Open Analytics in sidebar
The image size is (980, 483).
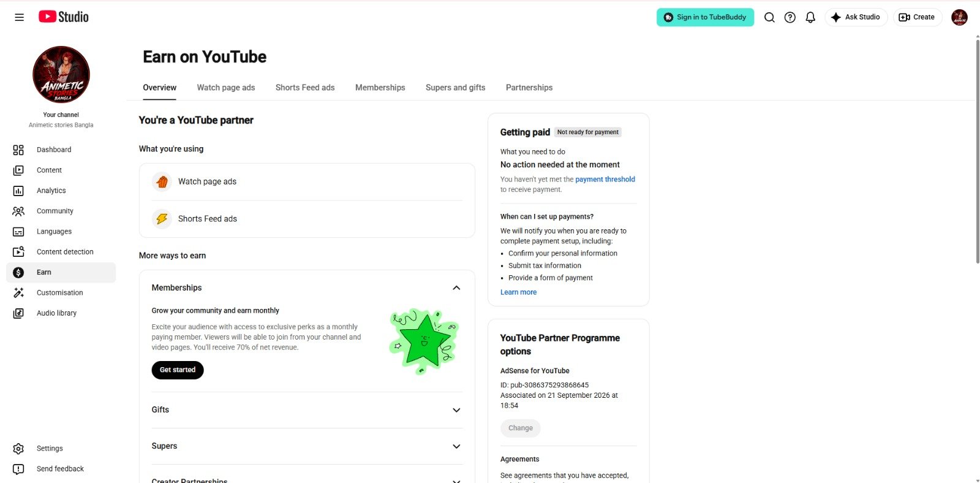pyautogui.click(x=51, y=191)
